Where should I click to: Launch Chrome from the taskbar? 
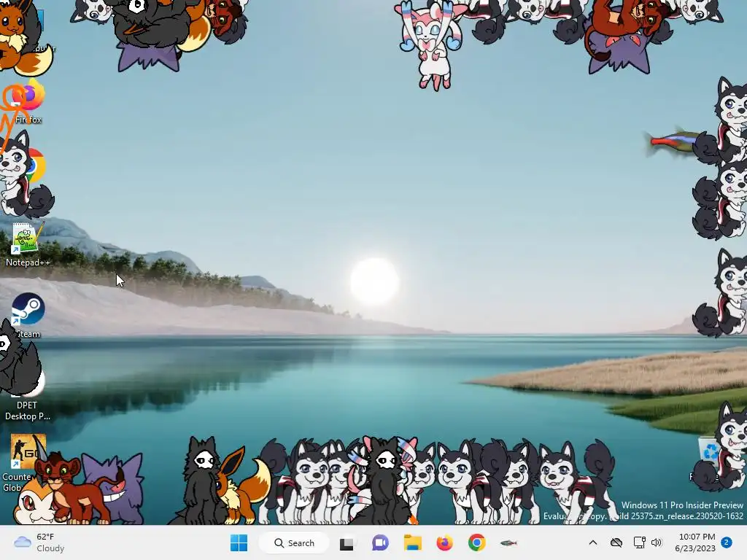coord(476,542)
